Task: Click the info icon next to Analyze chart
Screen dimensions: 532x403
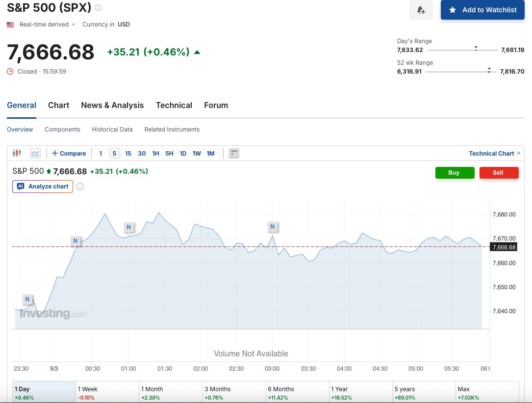Action: pos(80,187)
